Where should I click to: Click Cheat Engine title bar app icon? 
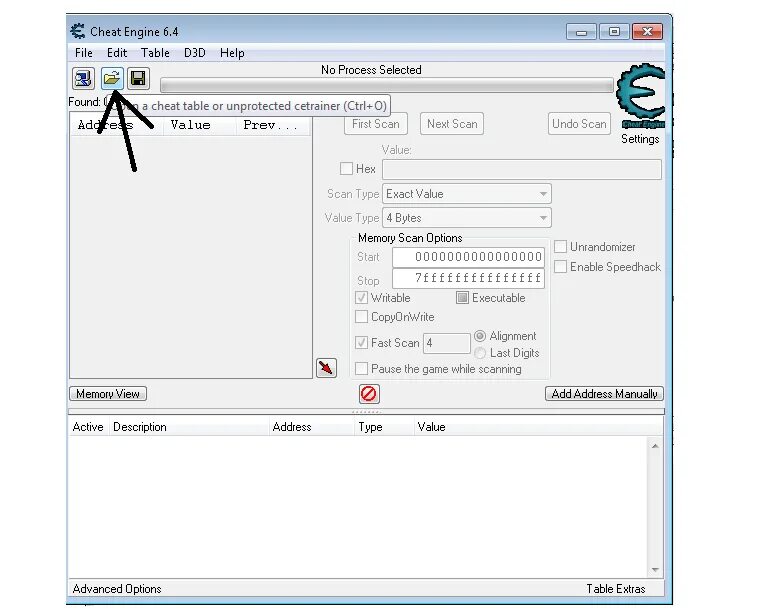pos(77,31)
